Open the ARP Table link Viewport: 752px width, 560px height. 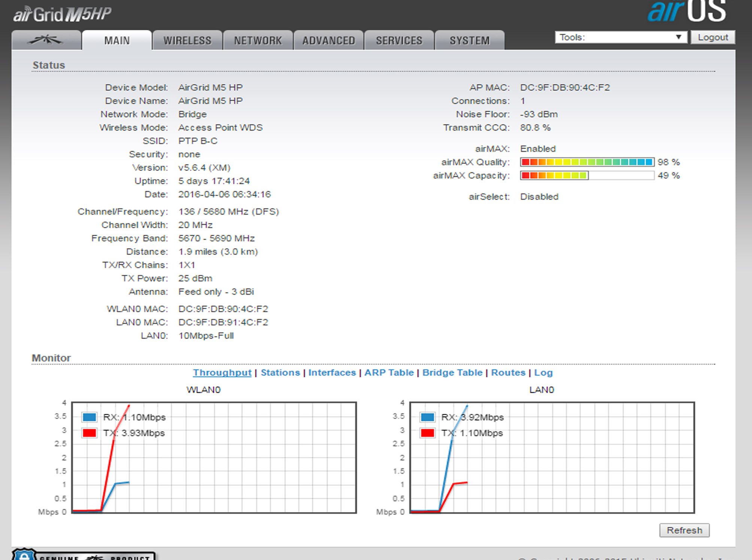pyautogui.click(x=389, y=373)
